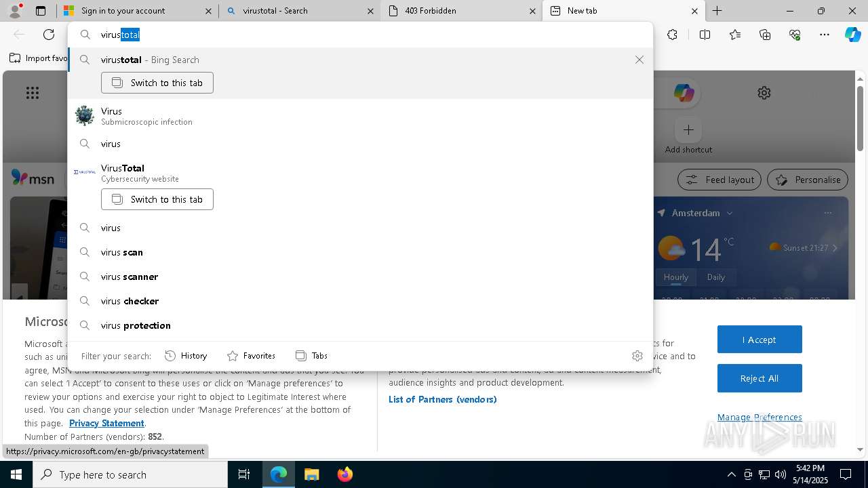The width and height of the screenshot is (868, 488).
Task: Click Sunset 21:27 arrow in weather
Action: (x=835, y=248)
